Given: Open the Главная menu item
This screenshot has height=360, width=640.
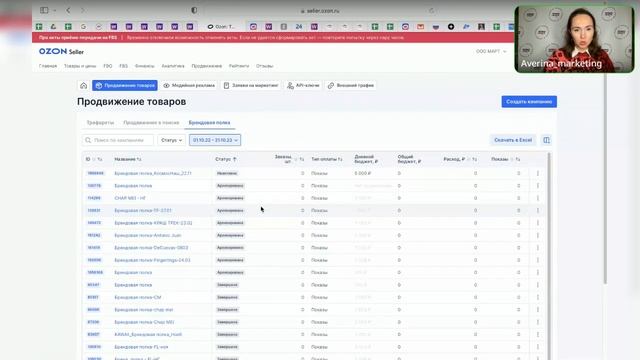Looking at the screenshot, I should 48,66.
